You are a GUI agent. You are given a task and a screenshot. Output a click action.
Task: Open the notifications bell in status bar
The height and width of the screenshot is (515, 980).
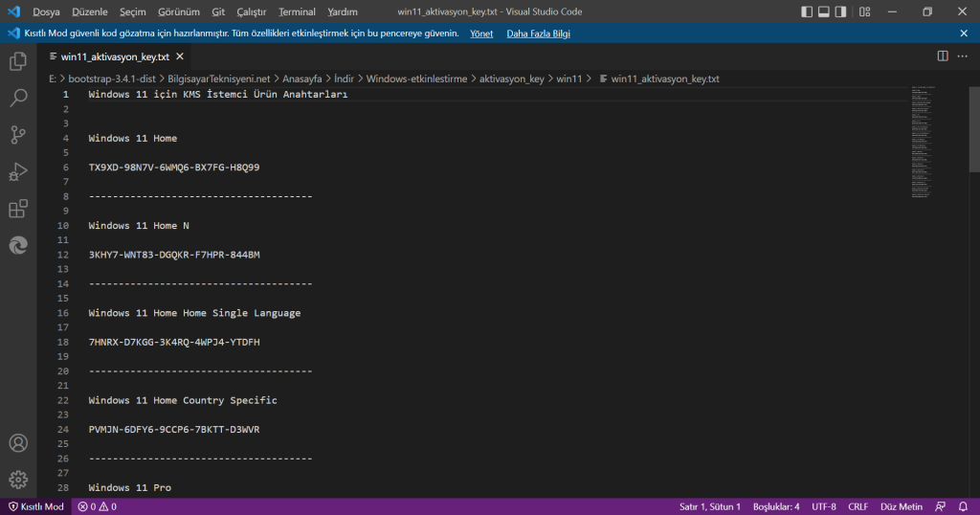[963, 507]
